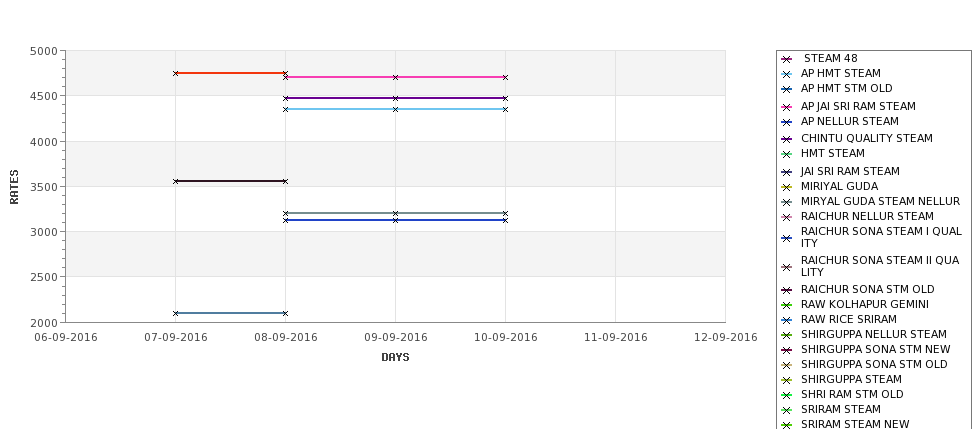
Task: Click the lowest blue line point at 08-09-2016
Action: (x=285, y=313)
